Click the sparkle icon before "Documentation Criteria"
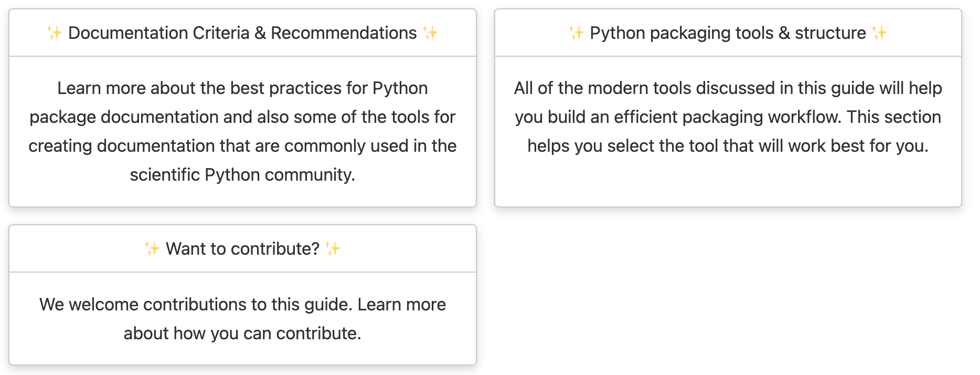980x375 pixels. [55, 33]
